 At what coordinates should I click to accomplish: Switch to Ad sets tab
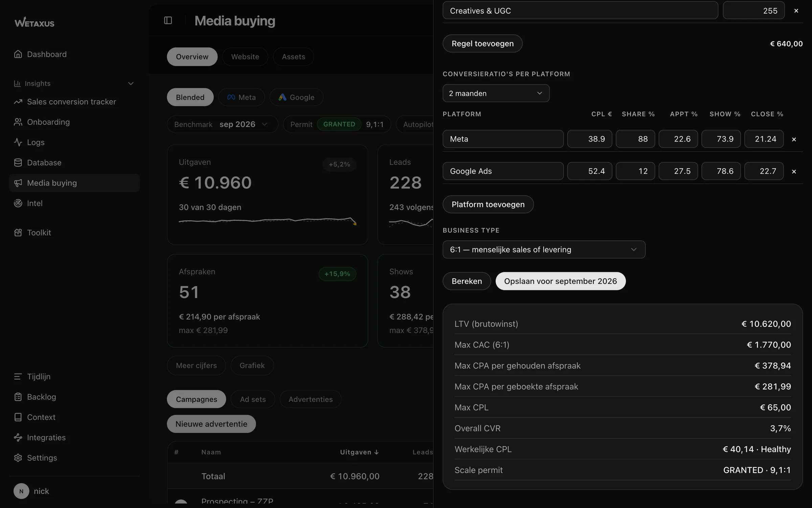coord(253,399)
